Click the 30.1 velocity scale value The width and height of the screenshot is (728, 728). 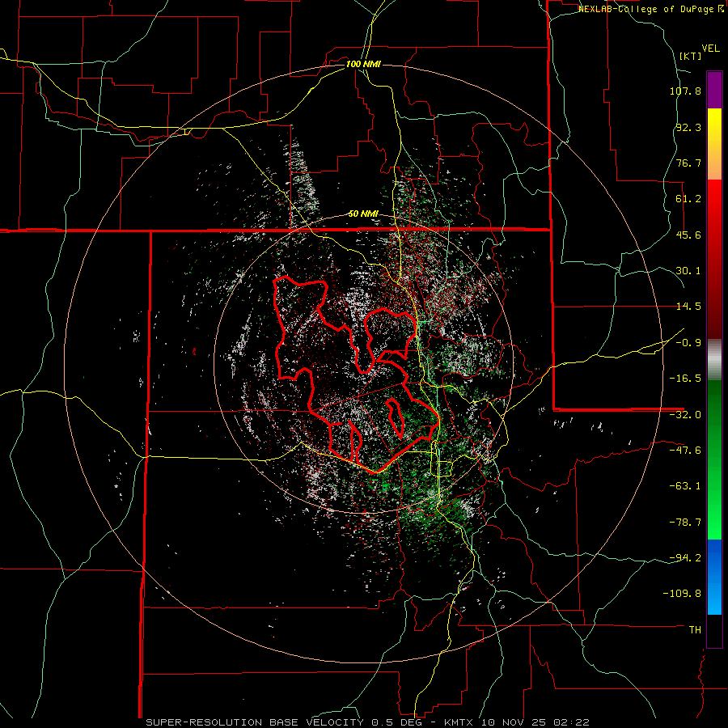688,271
